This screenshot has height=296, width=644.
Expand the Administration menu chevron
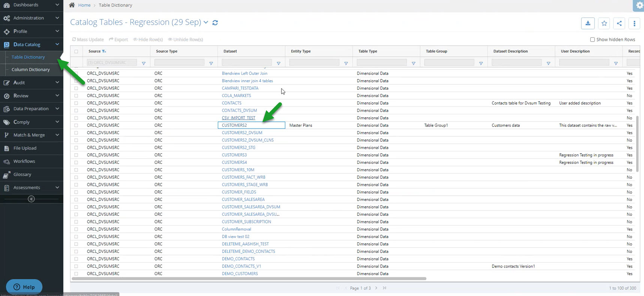click(x=57, y=18)
